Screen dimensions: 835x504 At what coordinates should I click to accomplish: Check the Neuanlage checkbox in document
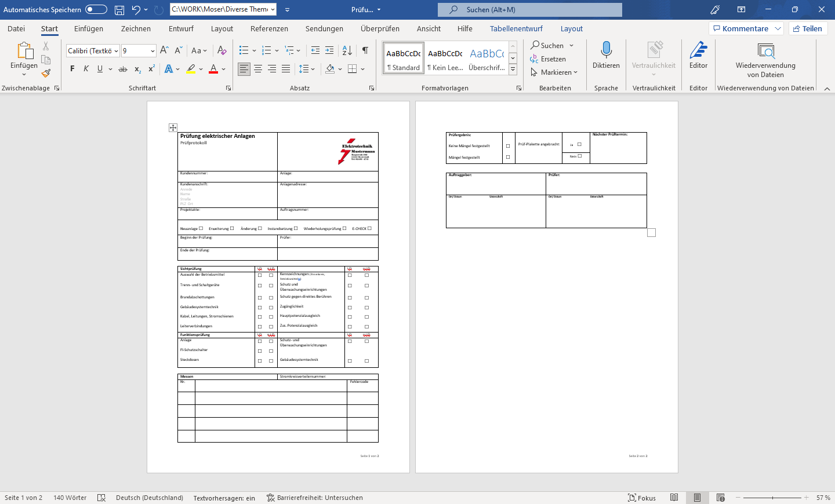201,228
